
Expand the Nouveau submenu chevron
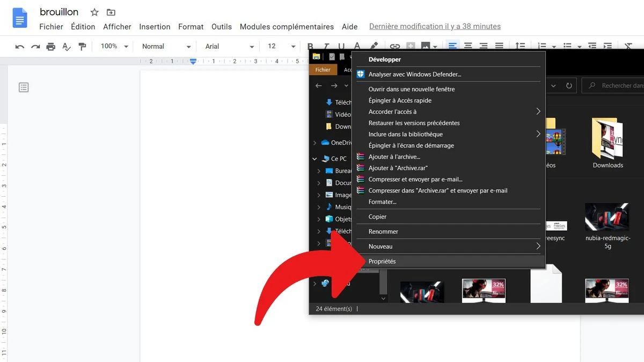[538, 246]
